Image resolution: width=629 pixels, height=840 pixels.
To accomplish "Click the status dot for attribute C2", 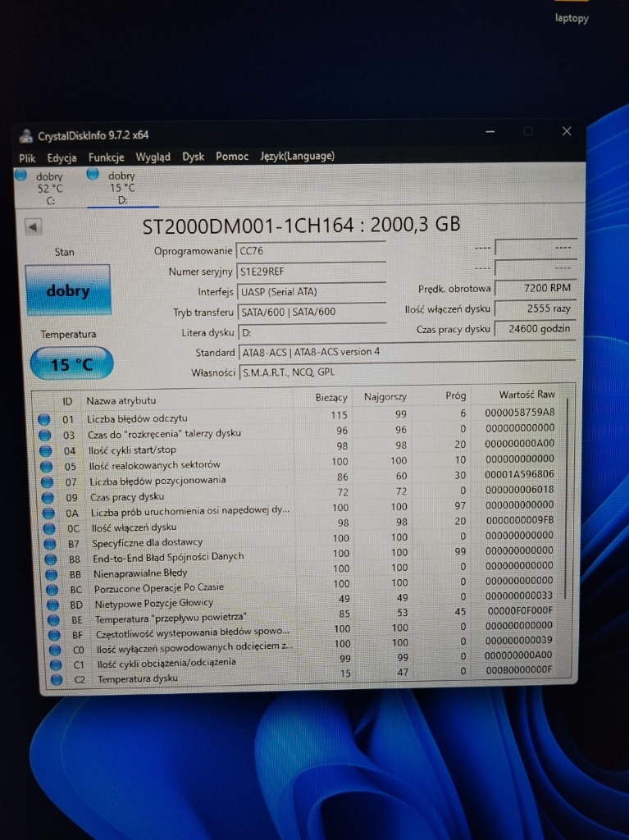I will 57,680.
